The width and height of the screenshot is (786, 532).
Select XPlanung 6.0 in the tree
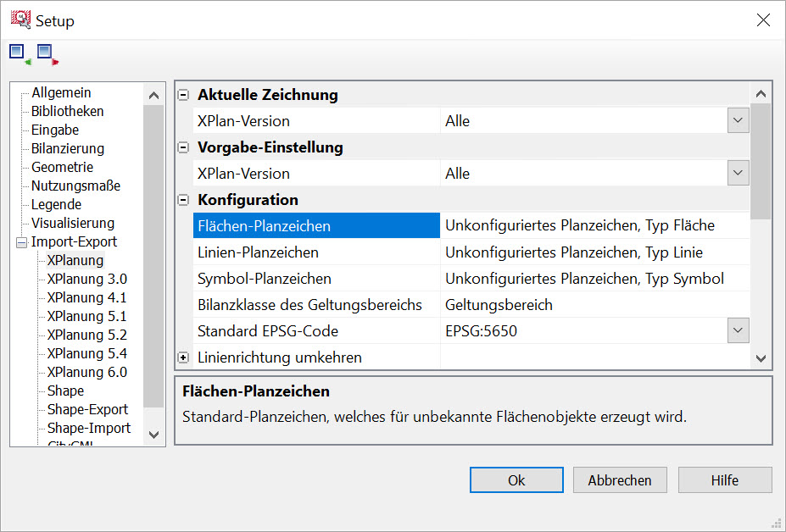86,372
